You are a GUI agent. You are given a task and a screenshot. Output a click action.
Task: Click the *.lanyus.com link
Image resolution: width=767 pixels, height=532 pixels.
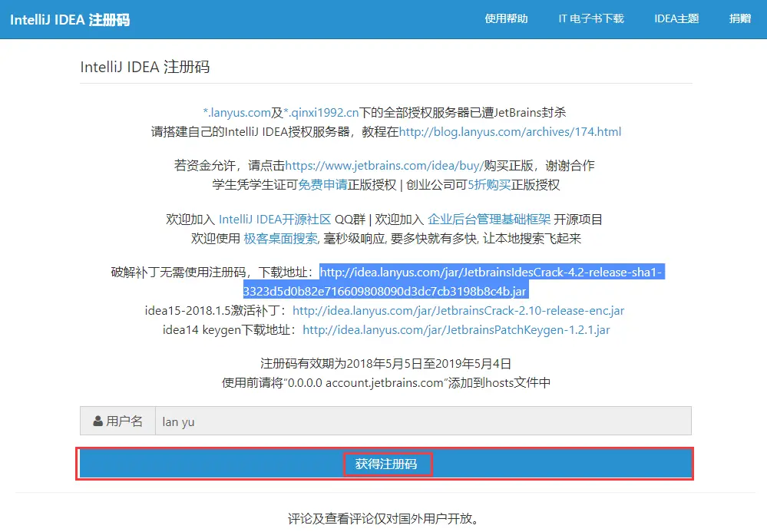click(x=236, y=112)
